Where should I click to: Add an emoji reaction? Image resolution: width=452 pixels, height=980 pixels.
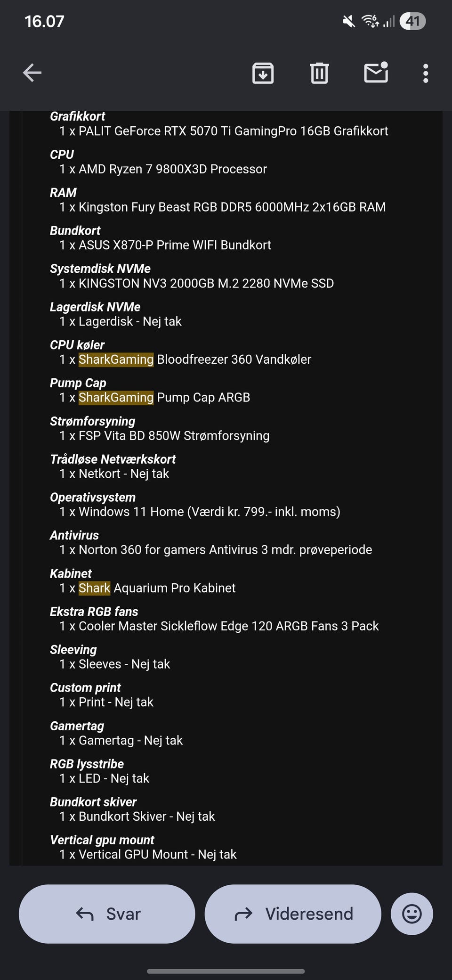tap(412, 914)
